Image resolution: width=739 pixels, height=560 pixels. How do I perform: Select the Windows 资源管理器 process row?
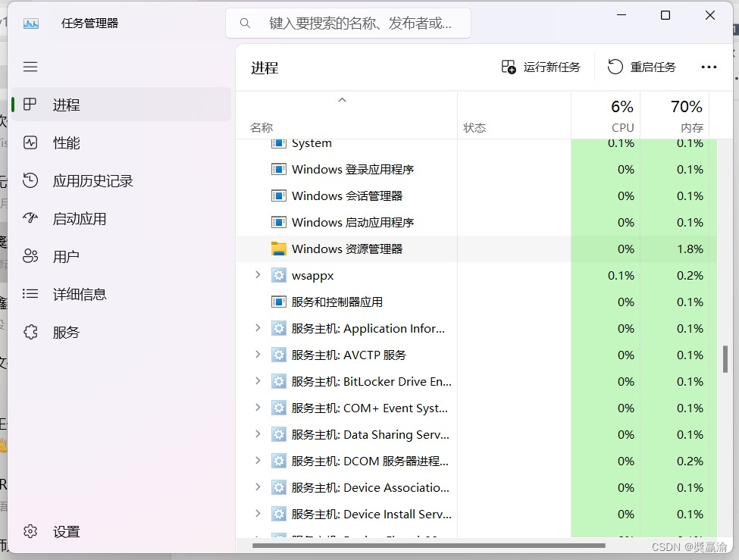pyautogui.click(x=476, y=249)
